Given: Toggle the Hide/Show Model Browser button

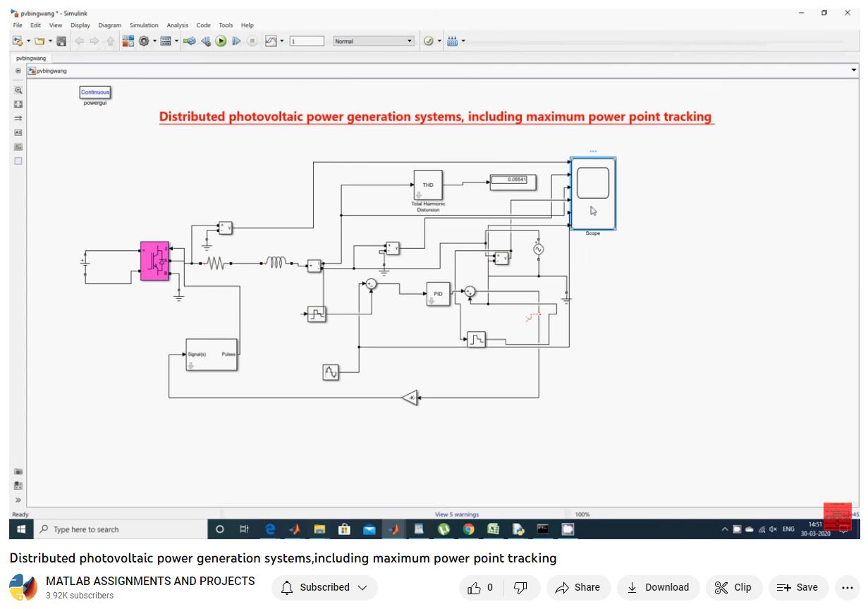Looking at the screenshot, I should pyautogui.click(x=18, y=500).
